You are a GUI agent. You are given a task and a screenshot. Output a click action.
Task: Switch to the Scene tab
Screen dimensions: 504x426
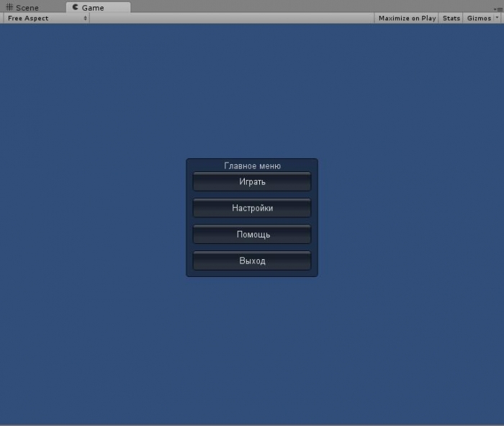[x=22, y=7]
